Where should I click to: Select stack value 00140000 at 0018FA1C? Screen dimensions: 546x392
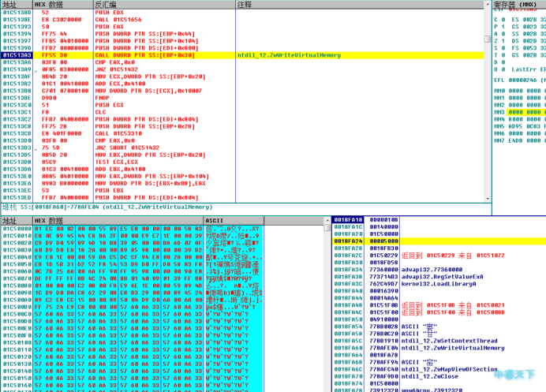point(383,226)
